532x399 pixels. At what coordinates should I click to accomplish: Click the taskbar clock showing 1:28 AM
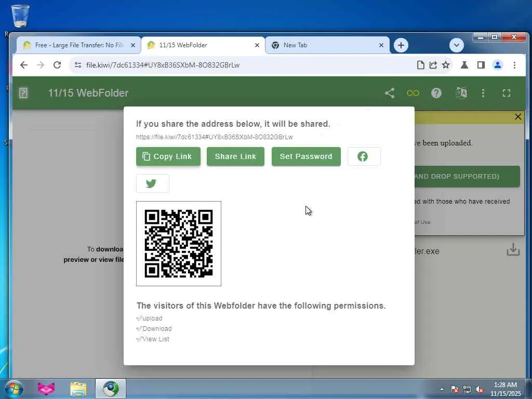click(x=505, y=389)
